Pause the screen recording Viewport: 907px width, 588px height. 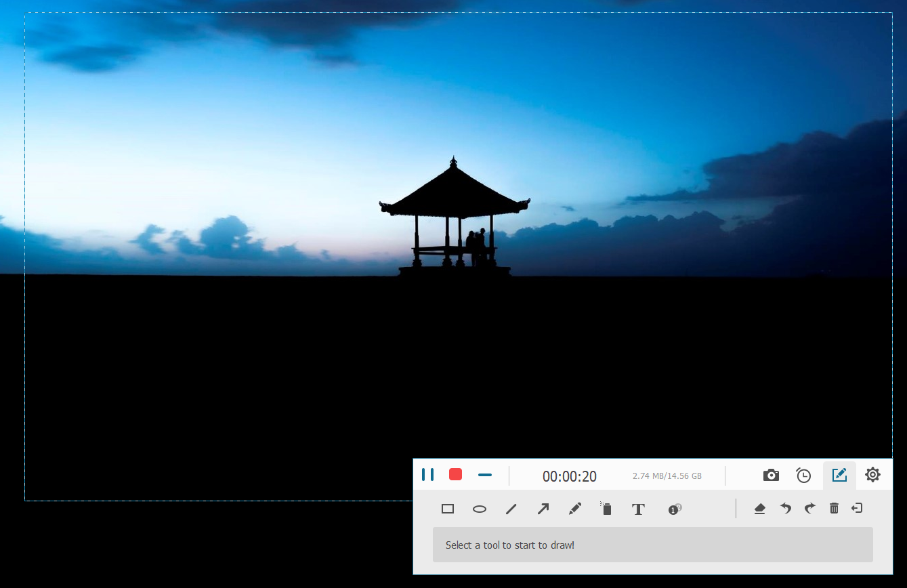[x=427, y=475]
